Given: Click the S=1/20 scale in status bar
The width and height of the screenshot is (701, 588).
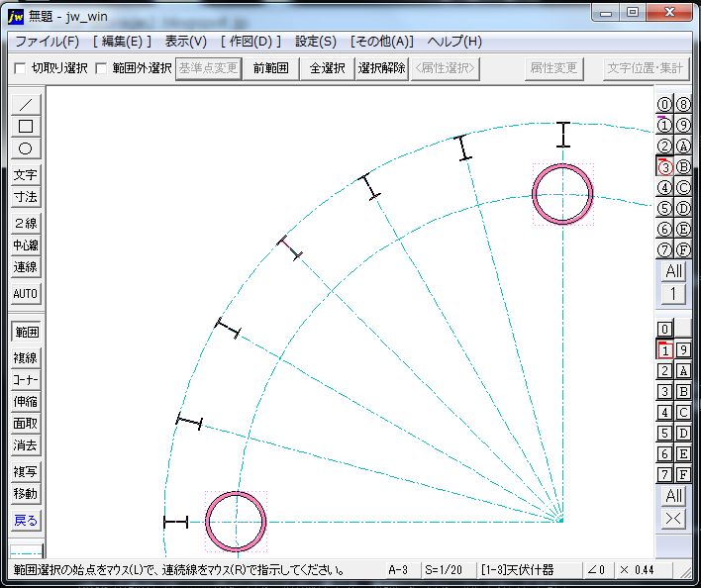Looking at the screenshot, I should [443, 570].
